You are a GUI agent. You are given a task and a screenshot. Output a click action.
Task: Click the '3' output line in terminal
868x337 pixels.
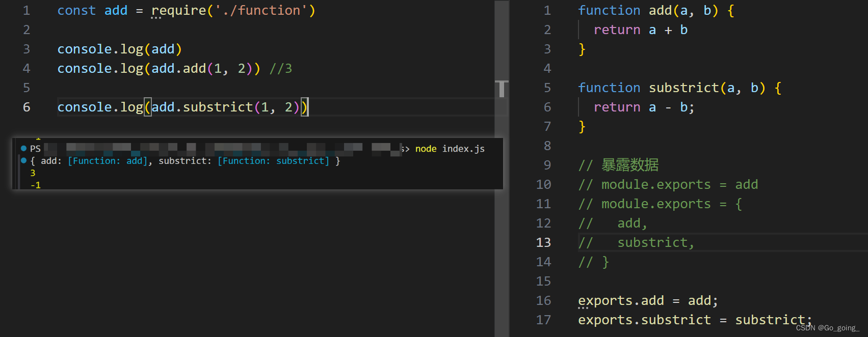pyautogui.click(x=33, y=173)
